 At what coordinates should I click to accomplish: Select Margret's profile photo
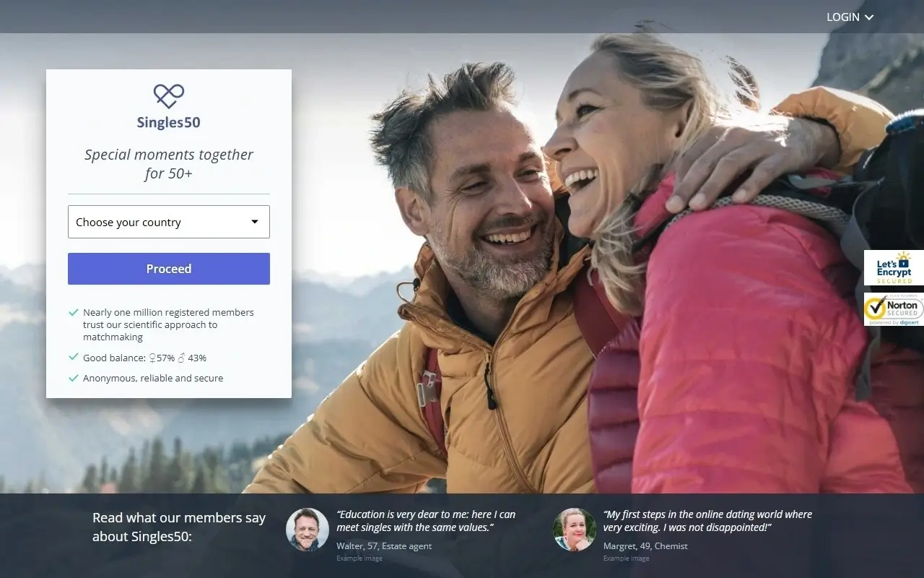[575, 530]
